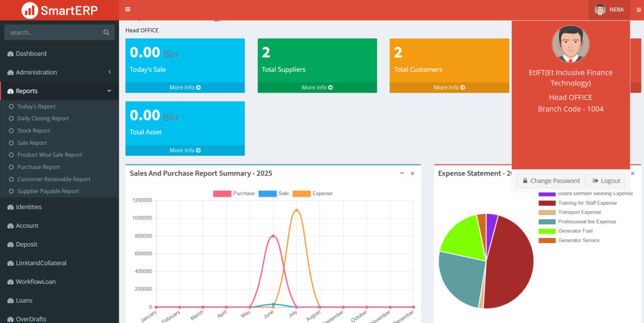Open the OverDrafts sidebar menu
The width and height of the screenshot is (644, 323).
tap(59, 319)
